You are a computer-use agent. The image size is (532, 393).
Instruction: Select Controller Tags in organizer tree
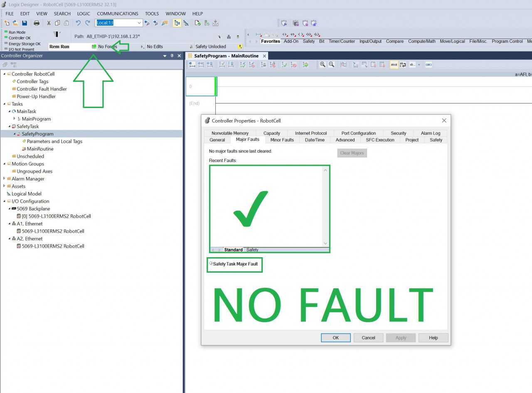[x=32, y=81]
